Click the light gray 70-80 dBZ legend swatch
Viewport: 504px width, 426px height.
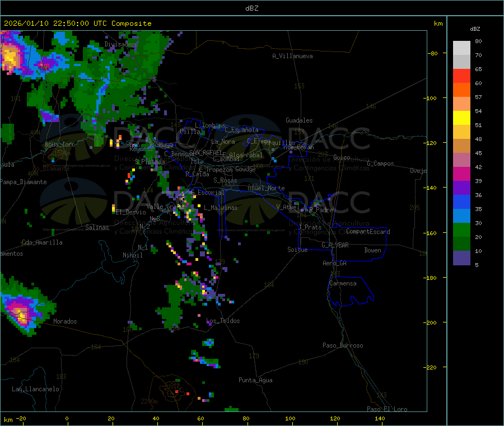coord(461,48)
